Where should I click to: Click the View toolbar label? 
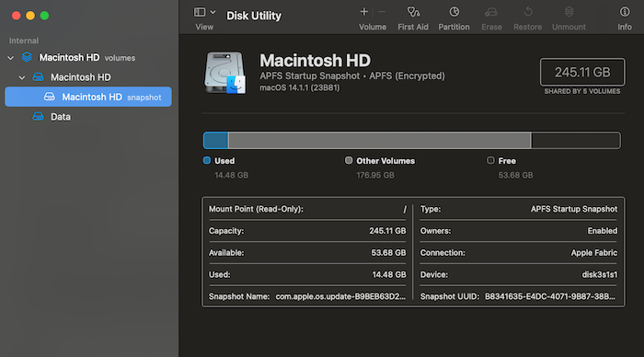(204, 27)
